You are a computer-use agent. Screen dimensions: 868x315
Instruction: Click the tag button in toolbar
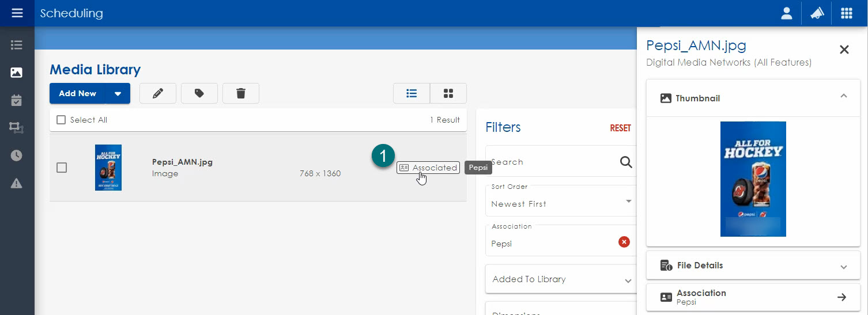coord(199,93)
